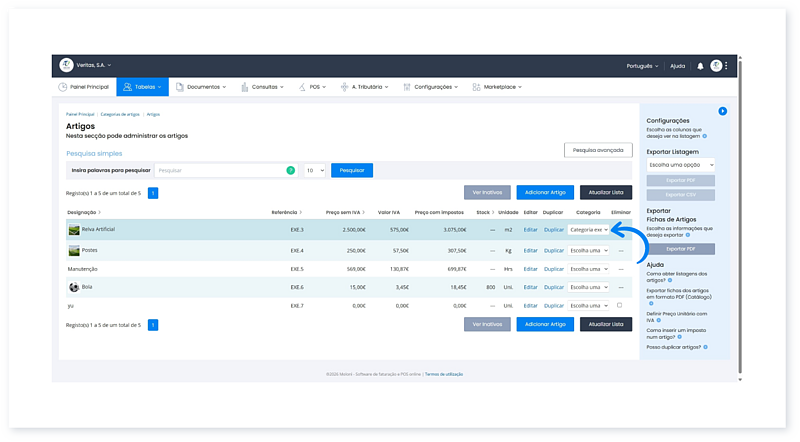Expand the results-per-page dropdown showing 10

tap(314, 171)
